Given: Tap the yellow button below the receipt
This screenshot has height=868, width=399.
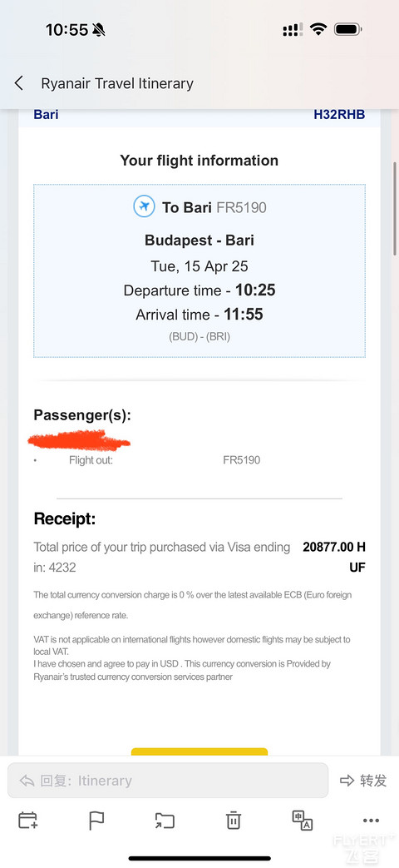Looking at the screenshot, I should click(x=199, y=751).
